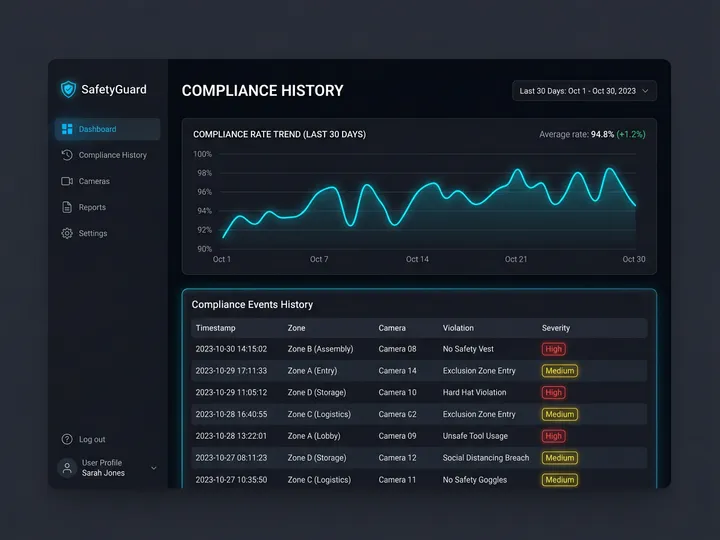Click the Compliance Events History heading
This screenshot has width=720, height=540.
point(252,305)
